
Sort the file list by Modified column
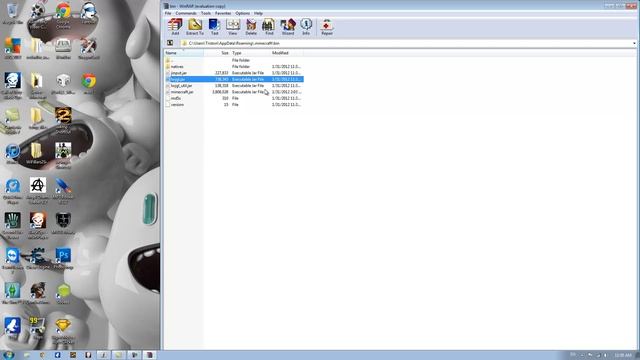[x=287, y=53]
